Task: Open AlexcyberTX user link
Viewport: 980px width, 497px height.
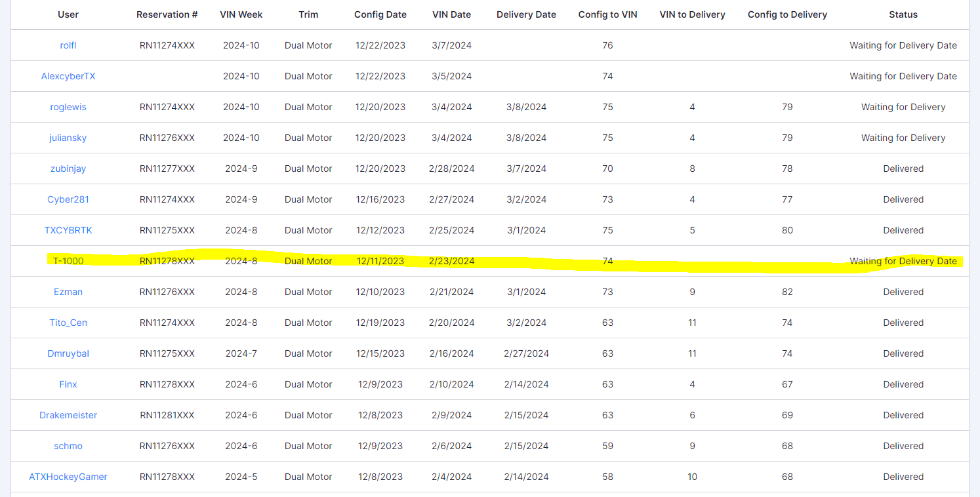Action: (68, 76)
